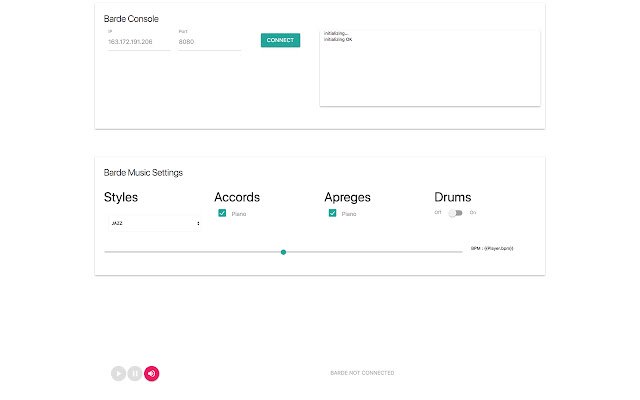Click the BPM value label

498,248
